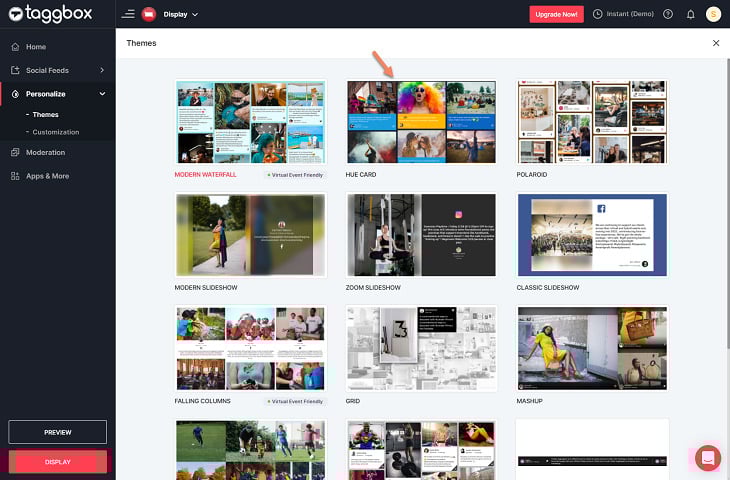The image size is (730, 480).
Task: Open the chat support bubble
Action: pyautogui.click(x=708, y=458)
